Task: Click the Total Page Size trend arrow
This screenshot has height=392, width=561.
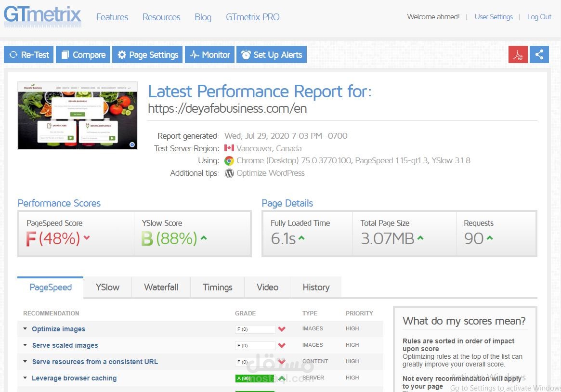Action: coord(420,237)
